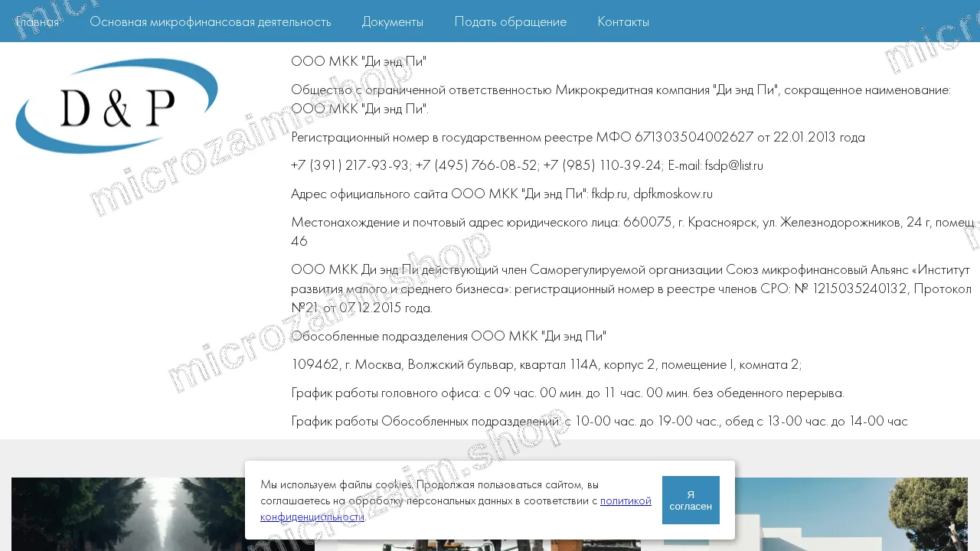Go to Основная микрофинансовая деятельность page
Screen dimensions: 980x551
211,21
